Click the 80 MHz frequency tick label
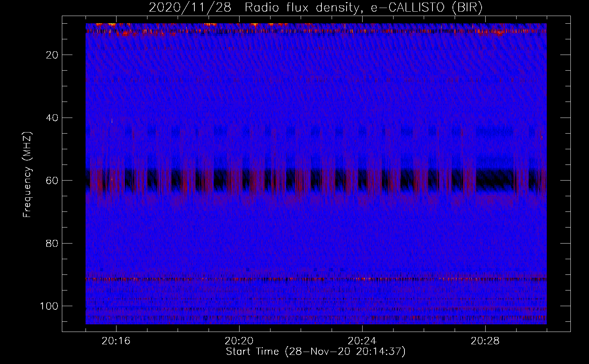589x364 pixels. pyautogui.click(x=52, y=243)
